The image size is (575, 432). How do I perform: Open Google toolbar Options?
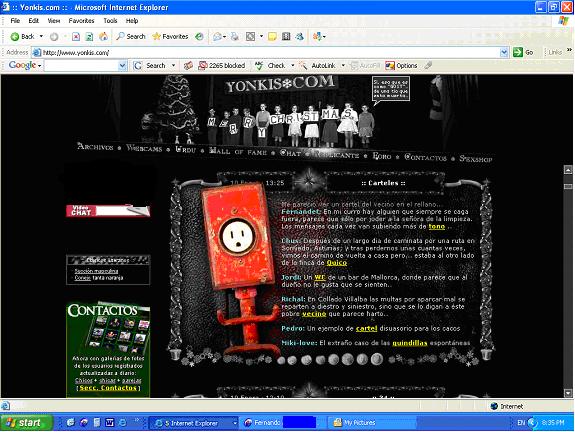pos(401,66)
